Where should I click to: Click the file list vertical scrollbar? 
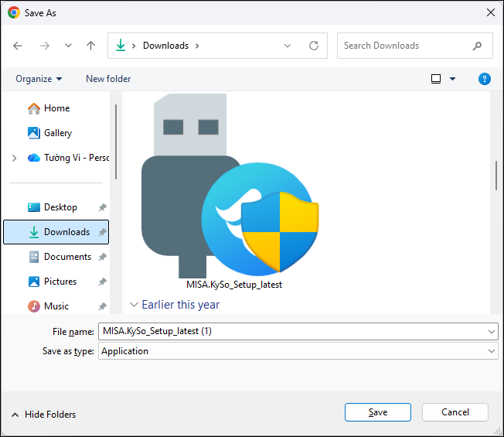point(496,176)
